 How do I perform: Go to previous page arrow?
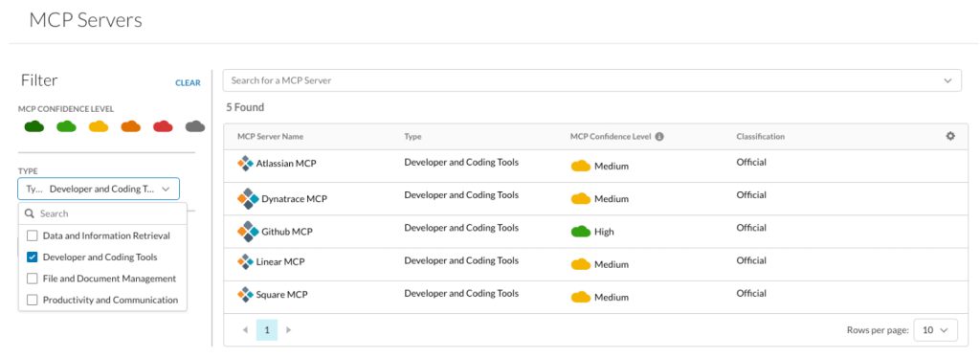245,329
